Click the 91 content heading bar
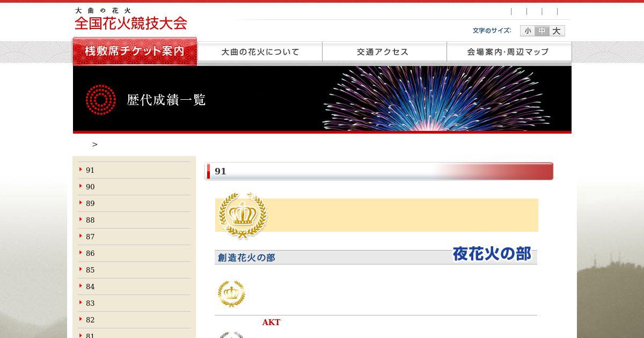Screen dimensions: 644x338 click(379, 171)
